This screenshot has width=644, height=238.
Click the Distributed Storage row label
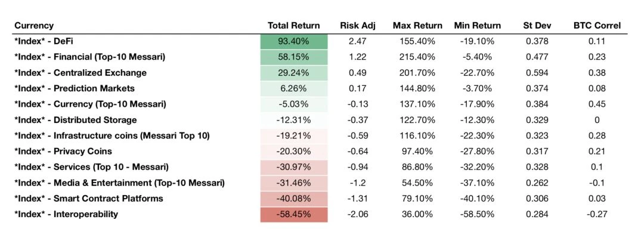click(x=76, y=120)
